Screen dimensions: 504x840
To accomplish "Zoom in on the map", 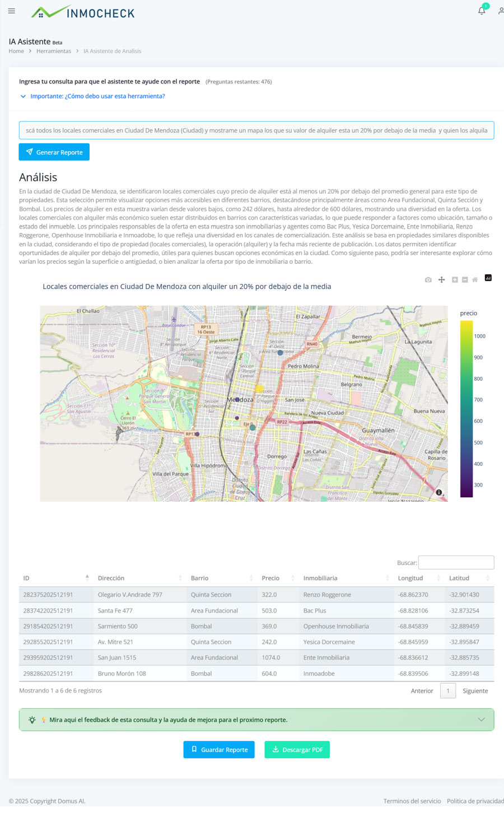I will (455, 279).
